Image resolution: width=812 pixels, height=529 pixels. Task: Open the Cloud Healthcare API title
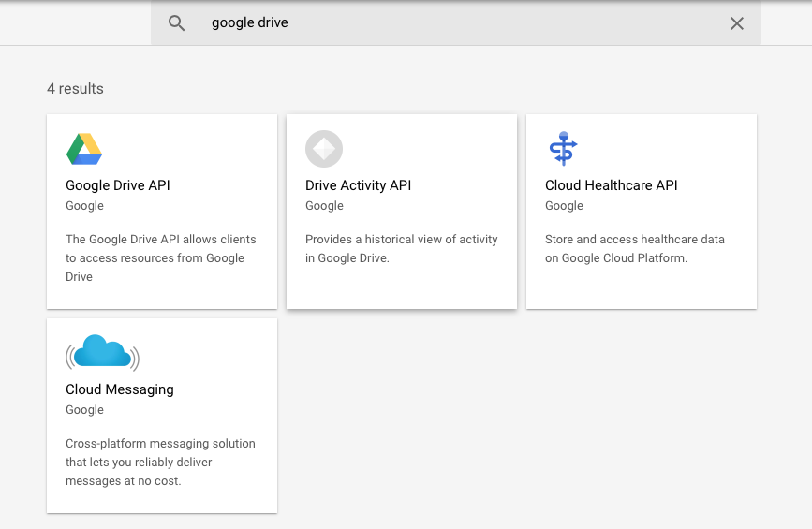[x=611, y=185]
